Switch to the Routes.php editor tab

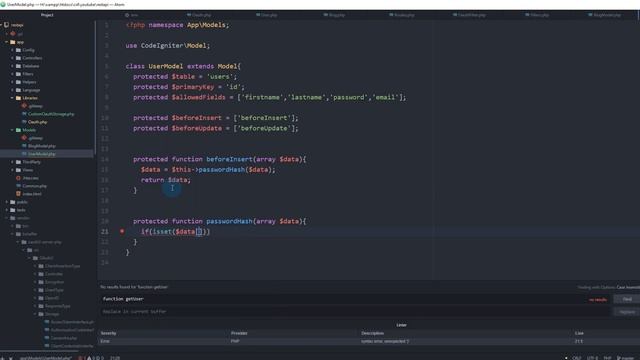pos(402,15)
